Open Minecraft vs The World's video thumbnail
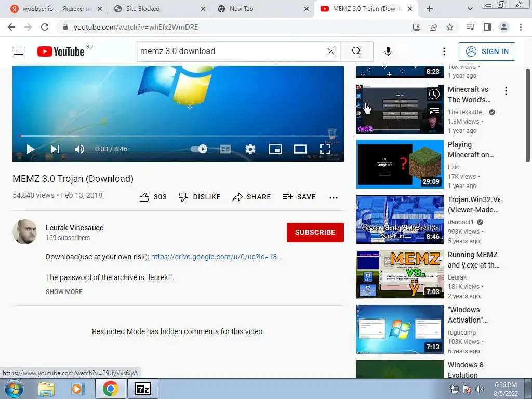 coord(400,109)
